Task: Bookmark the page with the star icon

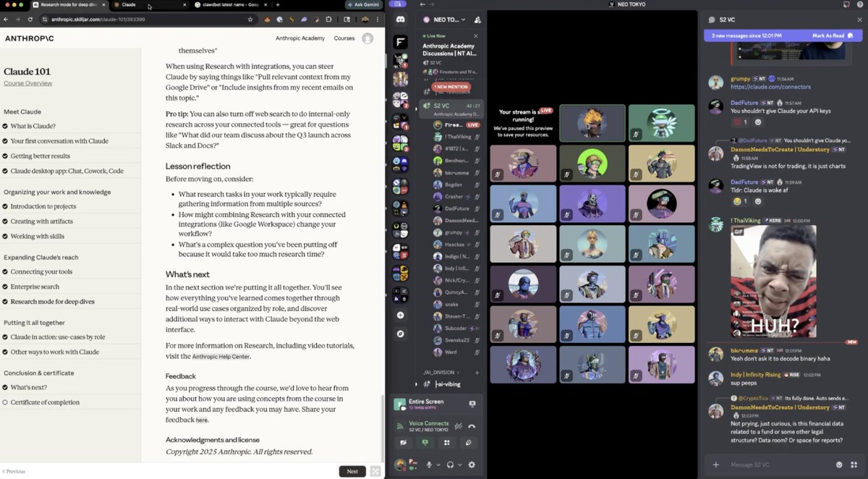Action: point(250,20)
